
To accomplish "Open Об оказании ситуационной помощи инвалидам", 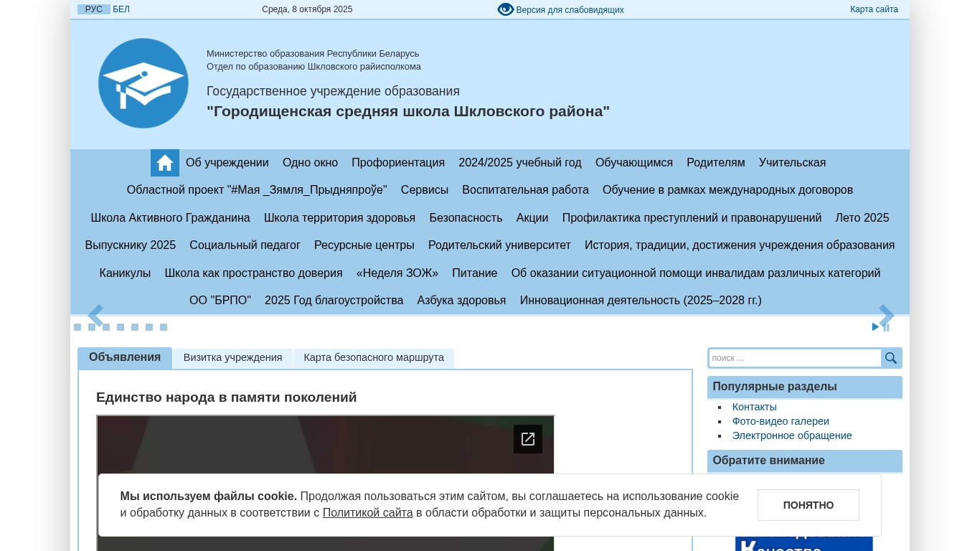I will pyautogui.click(x=696, y=273).
